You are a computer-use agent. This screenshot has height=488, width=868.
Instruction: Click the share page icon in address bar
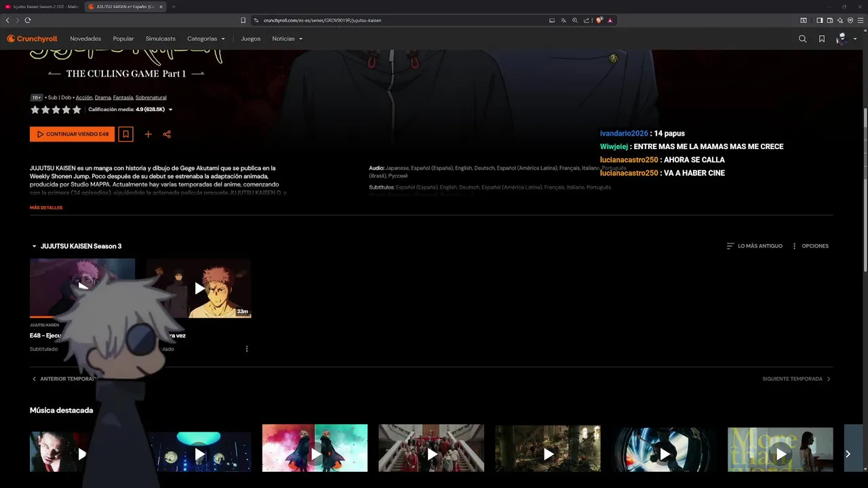[586, 20]
